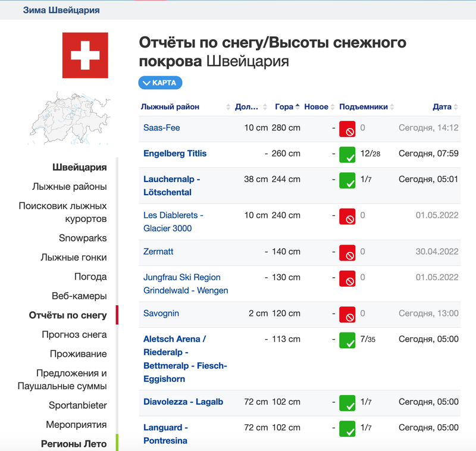This screenshot has height=451, width=476.
Task: Open Поисковик лыжных курортов menu item
Action: [62, 212]
